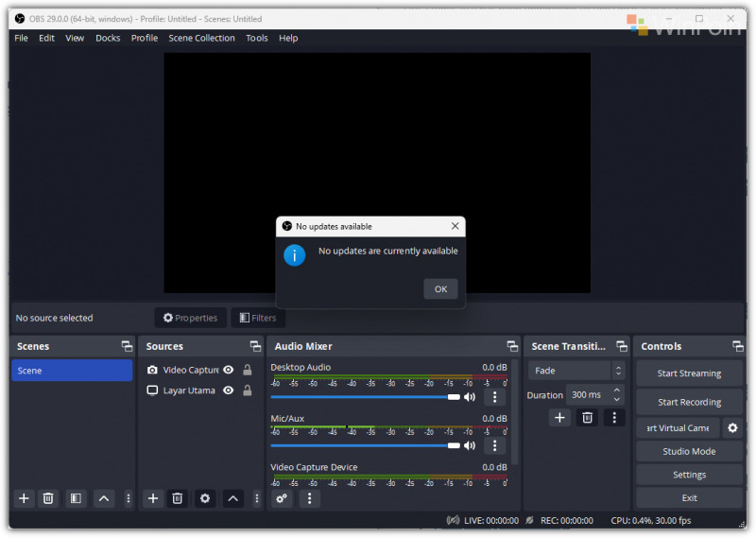This screenshot has height=538, width=756.
Task: Click OK in the updates dialog
Action: click(x=440, y=289)
